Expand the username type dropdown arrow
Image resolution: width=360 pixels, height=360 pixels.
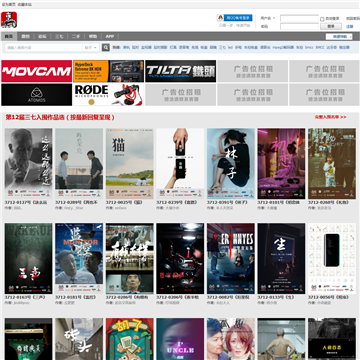point(274,18)
